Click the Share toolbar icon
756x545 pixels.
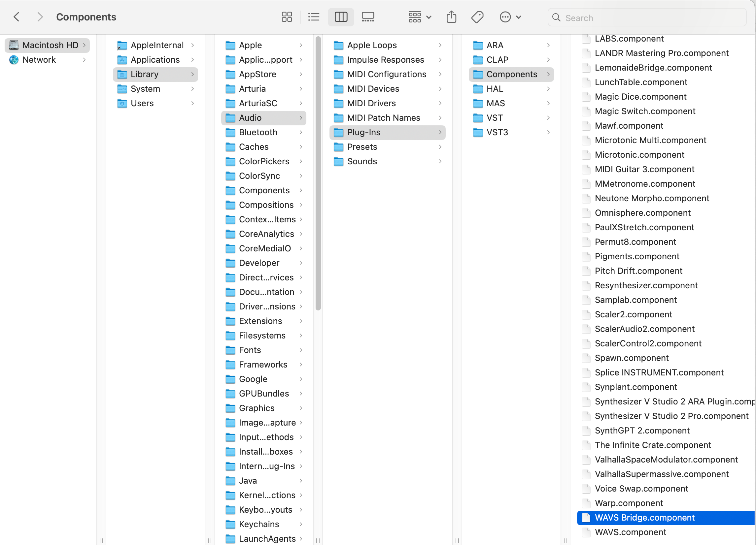coord(451,17)
